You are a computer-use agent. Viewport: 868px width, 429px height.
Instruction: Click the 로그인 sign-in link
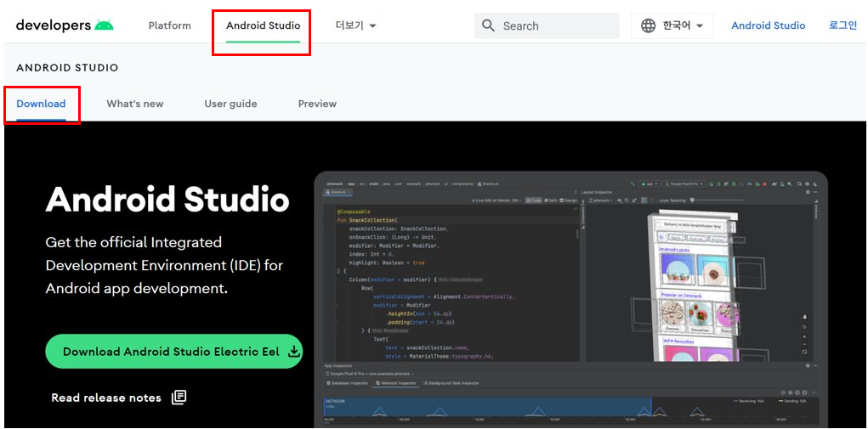click(x=842, y=25)
